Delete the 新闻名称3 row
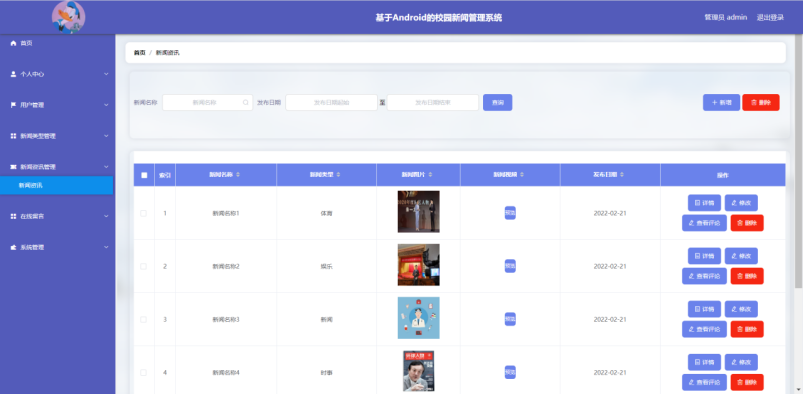The width and height of the screenshot is (803, 394). [x=747, y=329]
